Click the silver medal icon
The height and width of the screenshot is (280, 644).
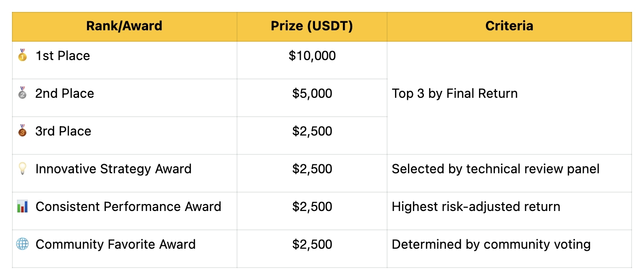[22, 93]
